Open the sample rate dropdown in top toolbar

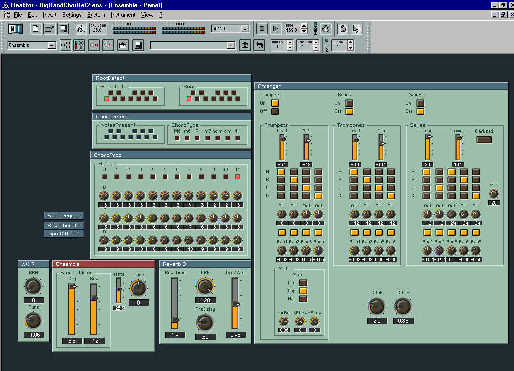pyautogui.click(x=230, y=29)
